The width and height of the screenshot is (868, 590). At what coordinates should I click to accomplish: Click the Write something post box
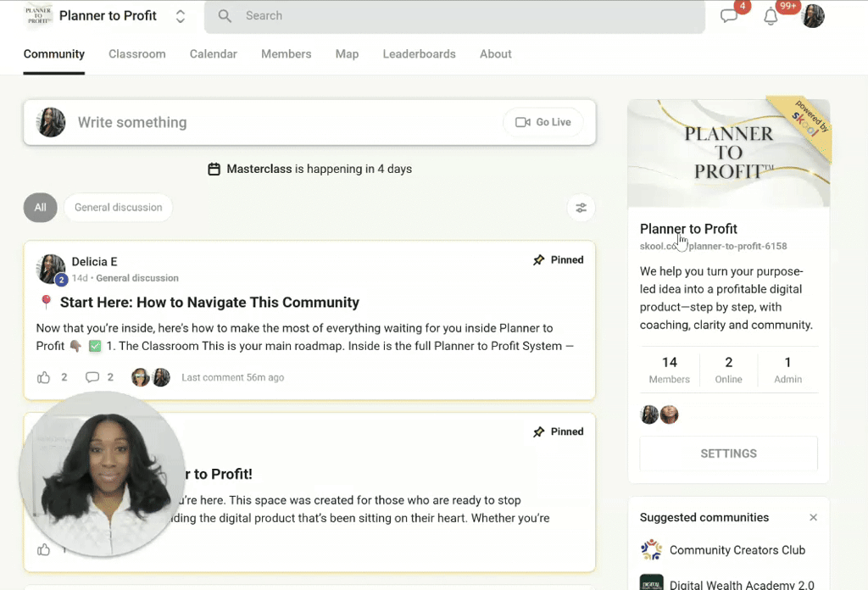(309, 122)
